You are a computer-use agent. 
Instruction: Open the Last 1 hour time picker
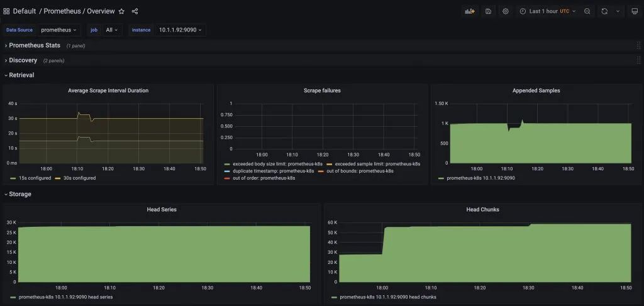click(548, 11)
